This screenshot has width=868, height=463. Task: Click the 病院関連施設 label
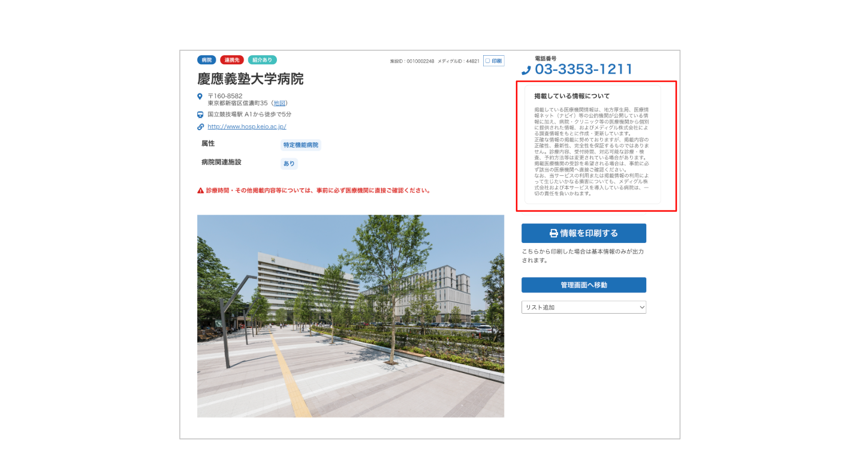pyautogui.click(x=221, y=163)
